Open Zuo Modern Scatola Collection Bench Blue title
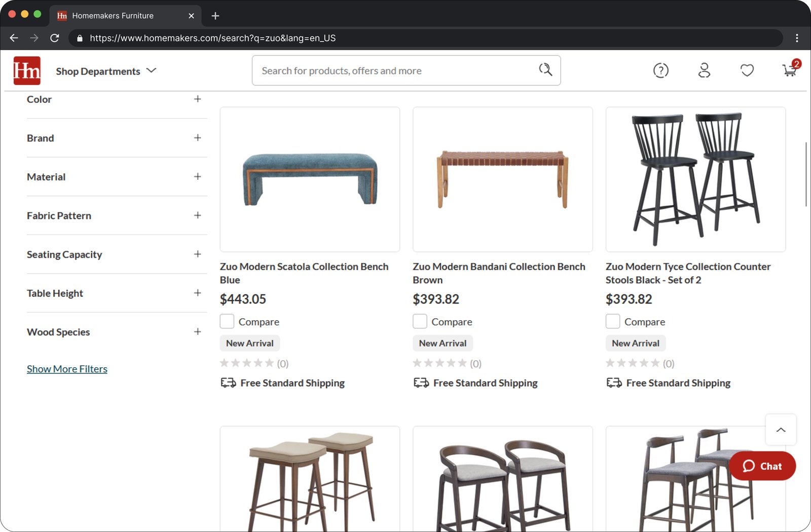The width and height of the screenshot is (811, 532). (x=304, y=273)
